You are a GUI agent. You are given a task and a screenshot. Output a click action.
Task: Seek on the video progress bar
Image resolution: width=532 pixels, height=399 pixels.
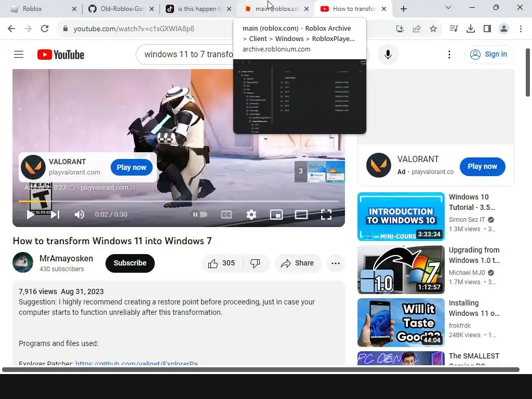179,201
